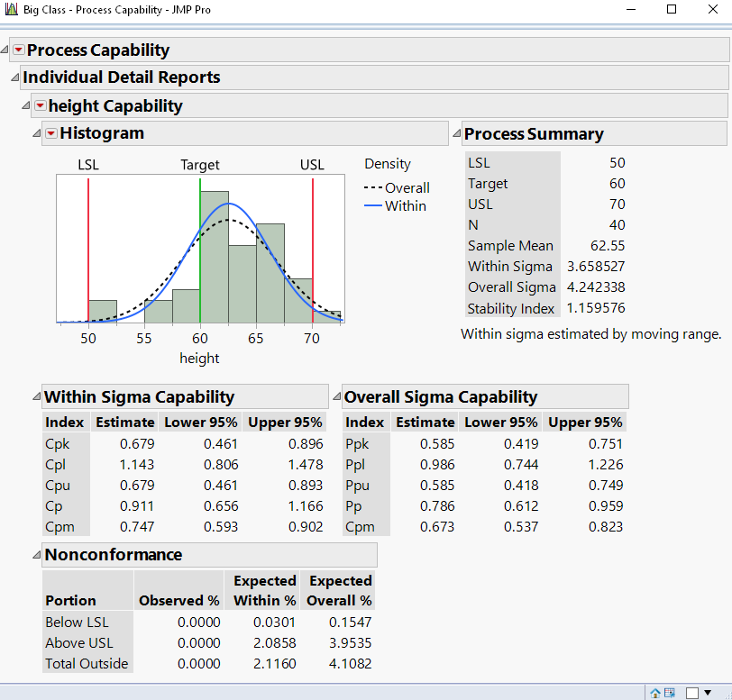732x700 pixels.
Task: Click the Target value 60 in summary
Action: tap(617, 184)
